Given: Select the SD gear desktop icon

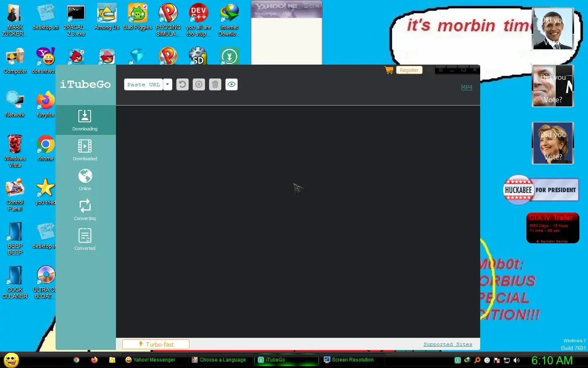Looking at the screenshot, I should 198,56.
